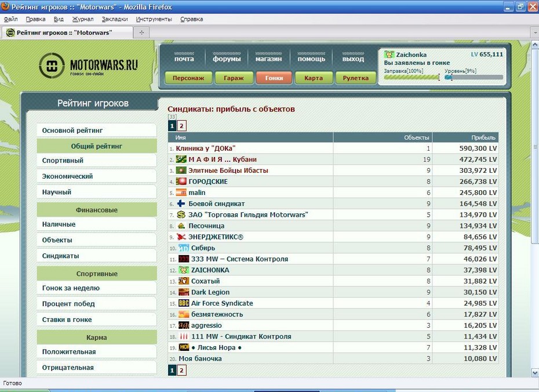Open the Закладки menu
Image resolution: width=539 pixels, height=392 pixels.
115,19
